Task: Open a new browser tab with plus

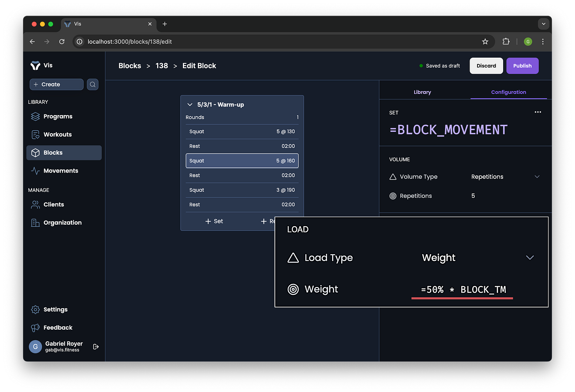Action: click(165, 24)
